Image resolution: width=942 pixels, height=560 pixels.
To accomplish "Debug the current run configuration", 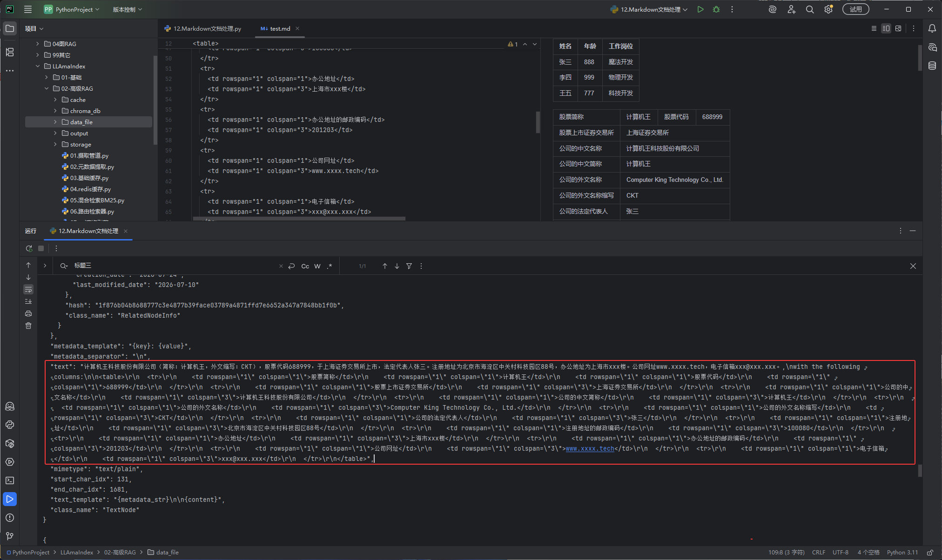I will (716, 9).
